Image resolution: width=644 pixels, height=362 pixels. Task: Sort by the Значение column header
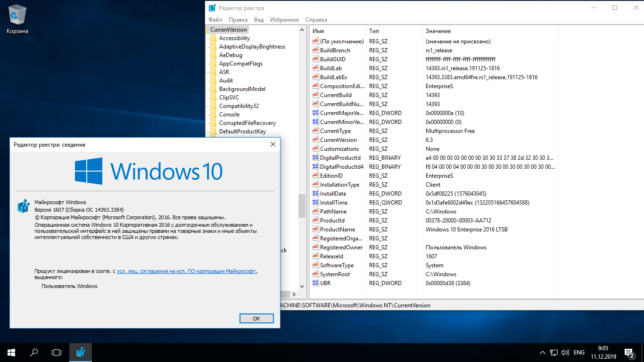(x=490, y=31)
